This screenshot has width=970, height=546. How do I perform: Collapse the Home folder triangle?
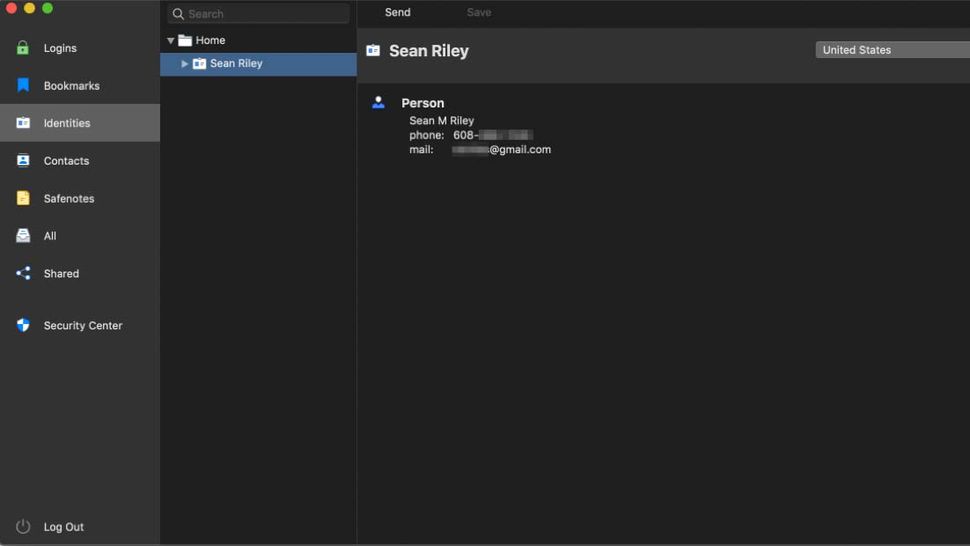pyautogui.click(x=171, y=40)
